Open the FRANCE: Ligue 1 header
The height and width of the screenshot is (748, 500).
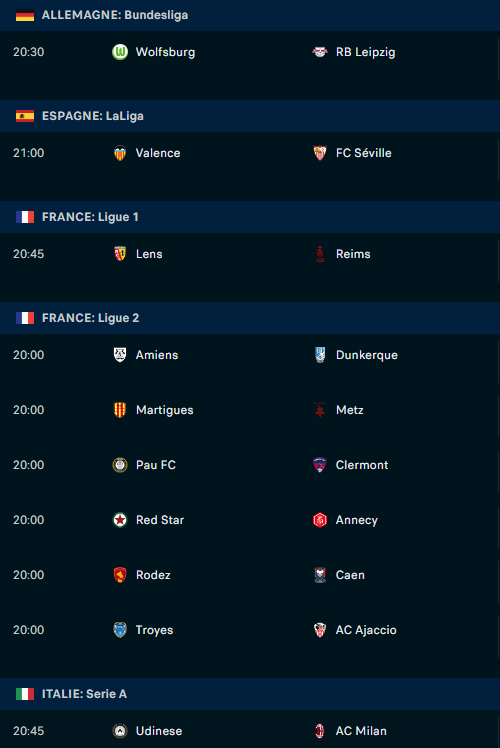(250, 217)
